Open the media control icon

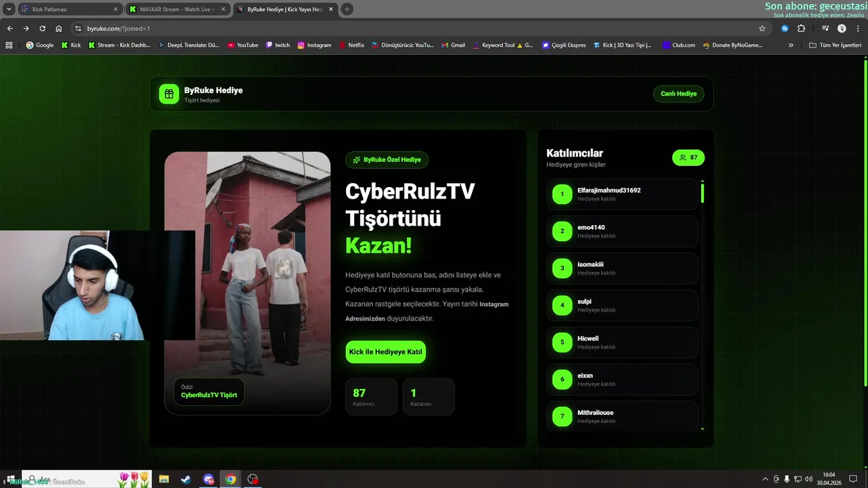(825, 28)
